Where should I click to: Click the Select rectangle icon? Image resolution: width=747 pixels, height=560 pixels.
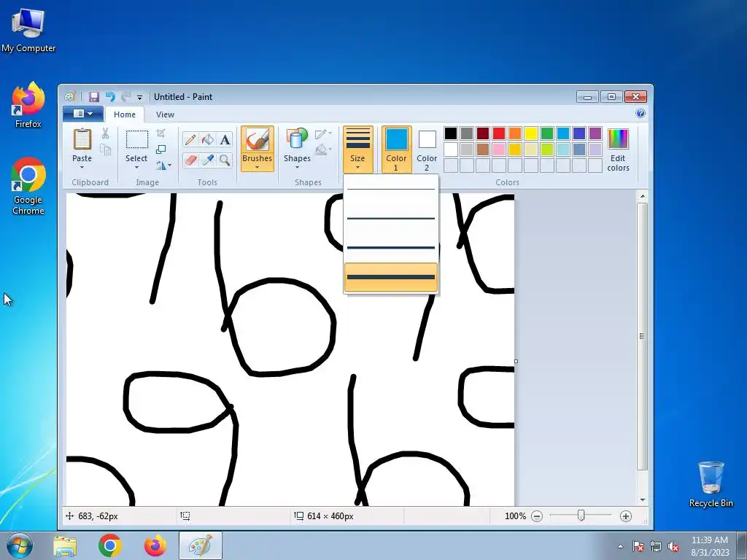[x=136, y=140]
